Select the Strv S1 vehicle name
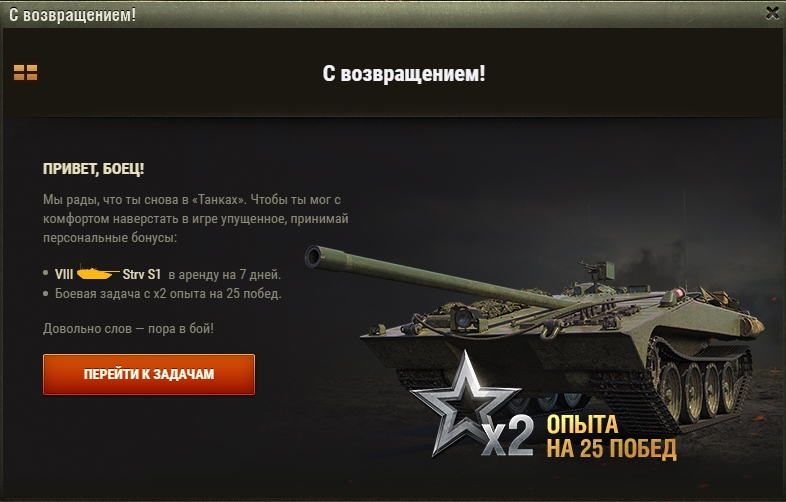The width and height of the screenshot is (786, 502). click(142, 274)
